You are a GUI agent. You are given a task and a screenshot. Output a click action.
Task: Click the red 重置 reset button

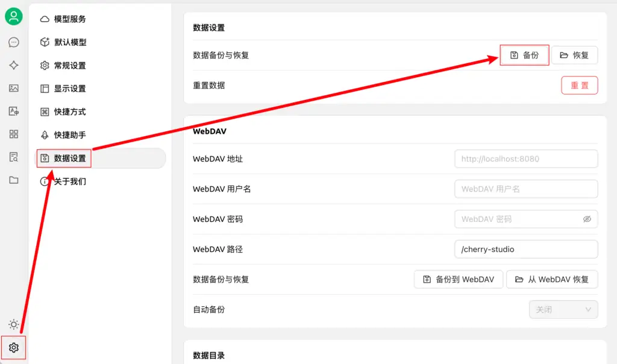(579, 85)
